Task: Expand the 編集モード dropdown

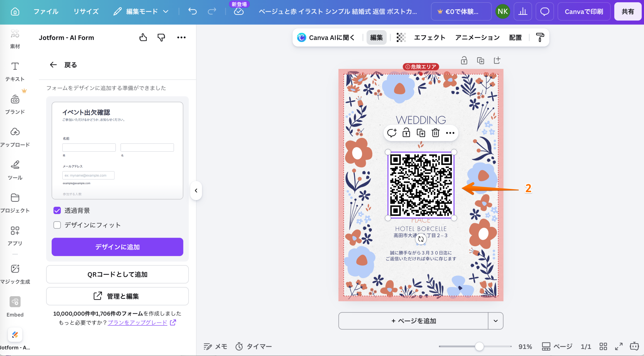Action: 141,12
